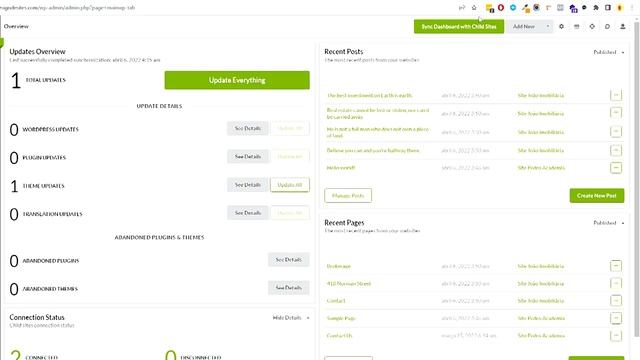The height and width of the screenshot is (360, 640).
Task: Open the Add New dropdown
Action: 529,27
